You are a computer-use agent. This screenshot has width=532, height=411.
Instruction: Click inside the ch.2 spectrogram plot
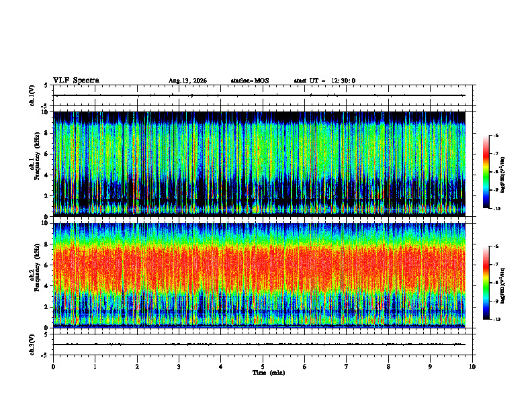tap(259, 275)
